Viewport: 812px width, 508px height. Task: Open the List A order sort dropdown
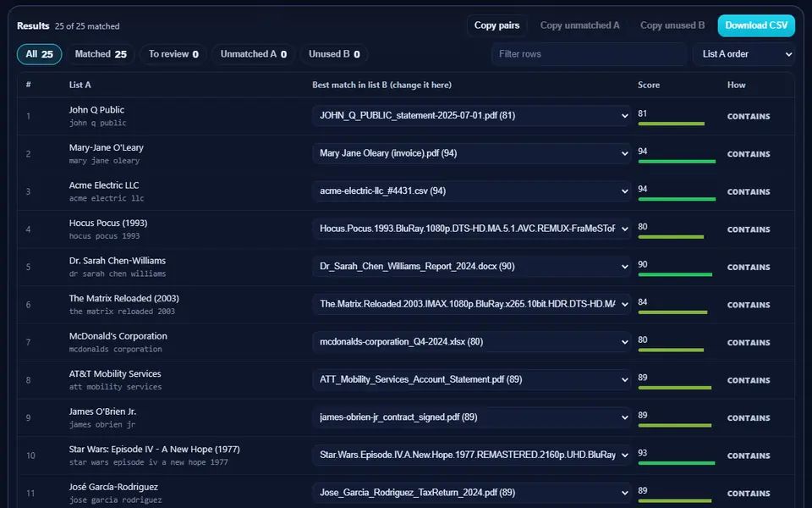[743, 54]
